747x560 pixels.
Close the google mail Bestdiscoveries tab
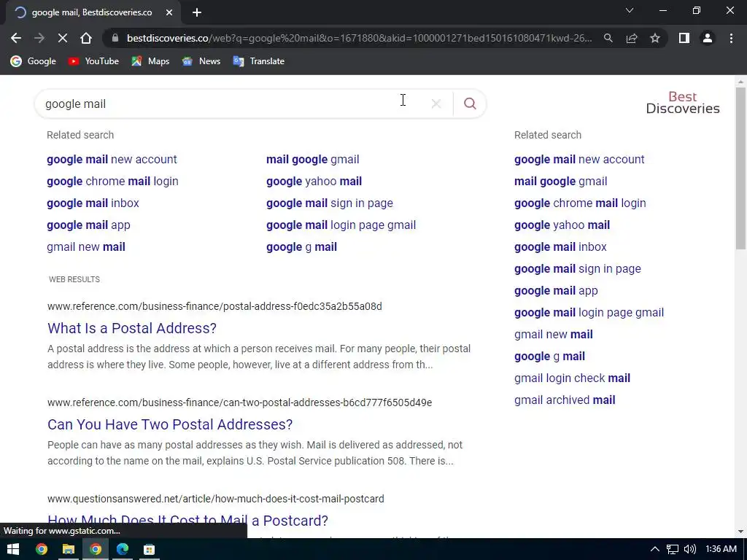click(169, 12)
